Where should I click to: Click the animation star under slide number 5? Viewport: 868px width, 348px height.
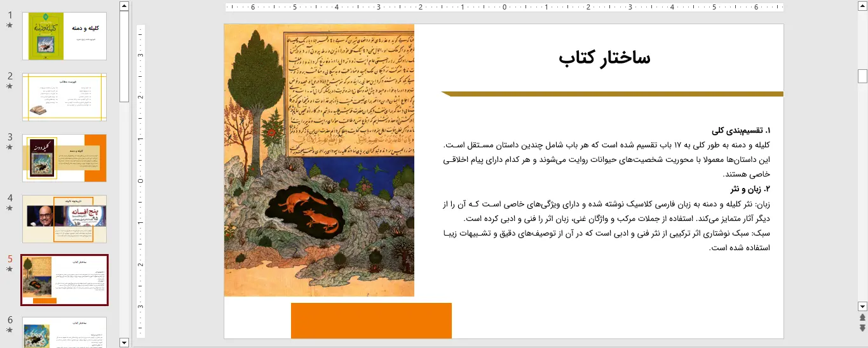pyautogui.click(x=10, y=269)
